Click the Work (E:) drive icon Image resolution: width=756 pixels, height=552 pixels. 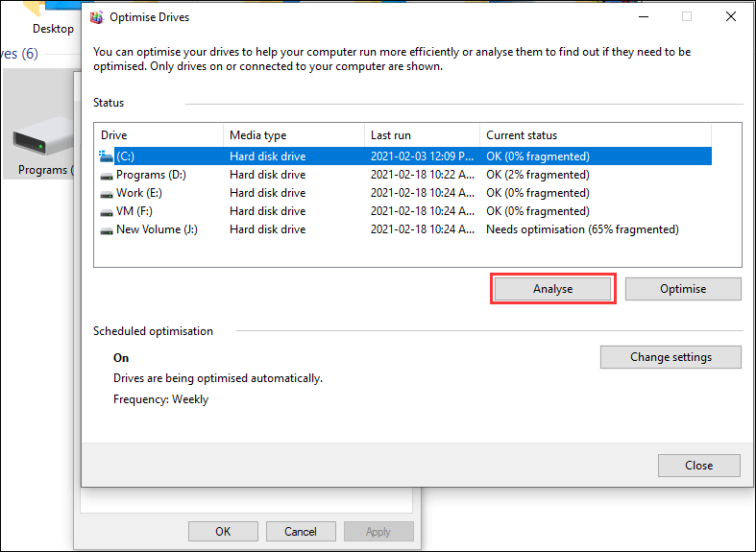tap(106, 194)
